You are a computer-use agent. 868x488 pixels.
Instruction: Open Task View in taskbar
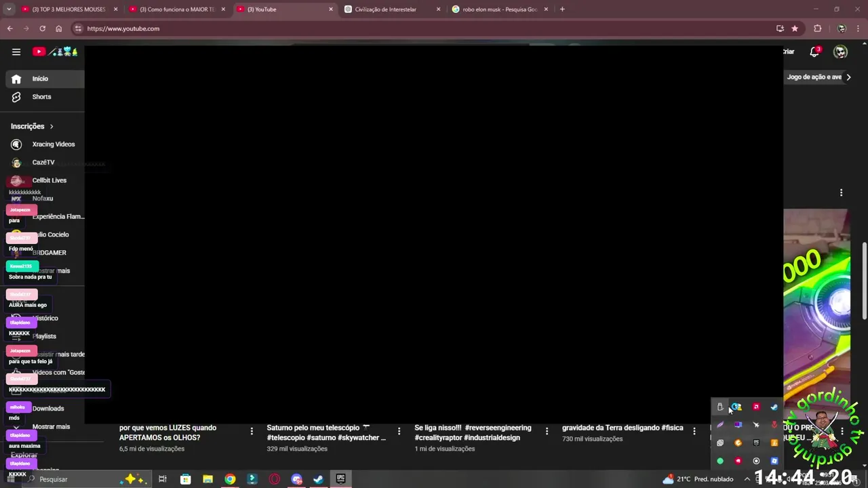pyautogui.click(x=163, y=479)
